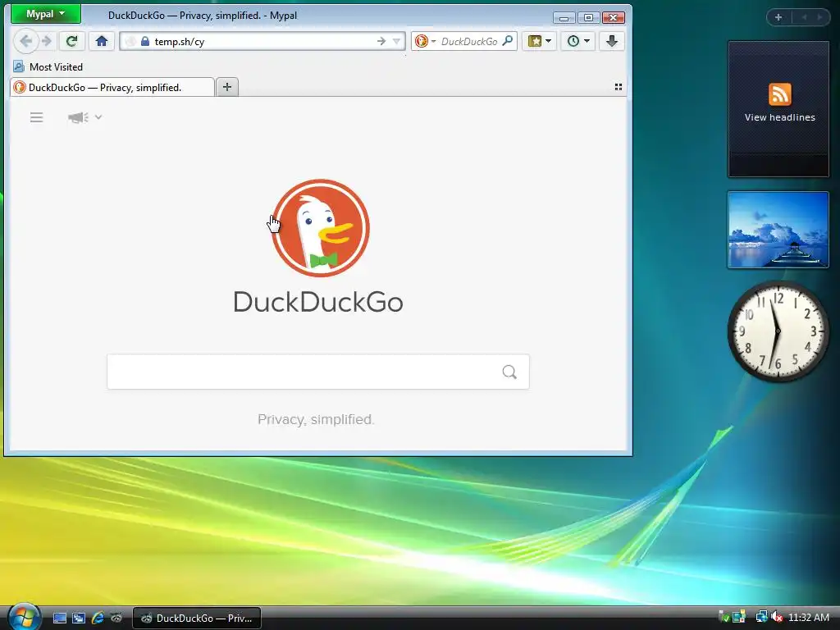The width and height of the screenshot is (840, 630).
Task: Click the main page search box
Action: [x=318, y=372]
